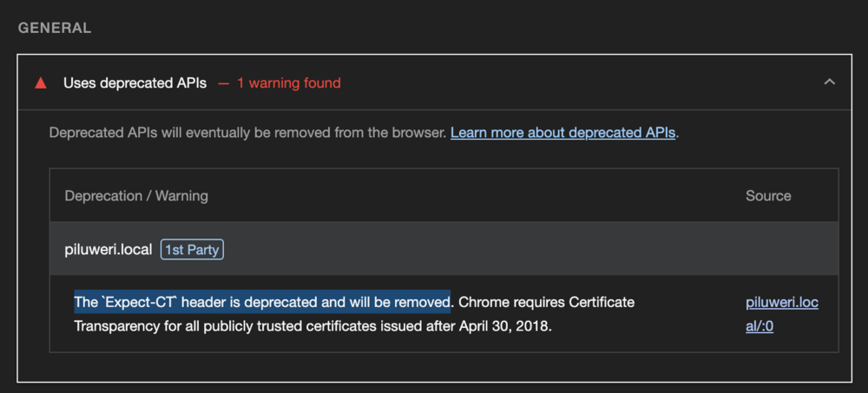
Task: Click the word browser in description
Action: click(x=418, y=134)
